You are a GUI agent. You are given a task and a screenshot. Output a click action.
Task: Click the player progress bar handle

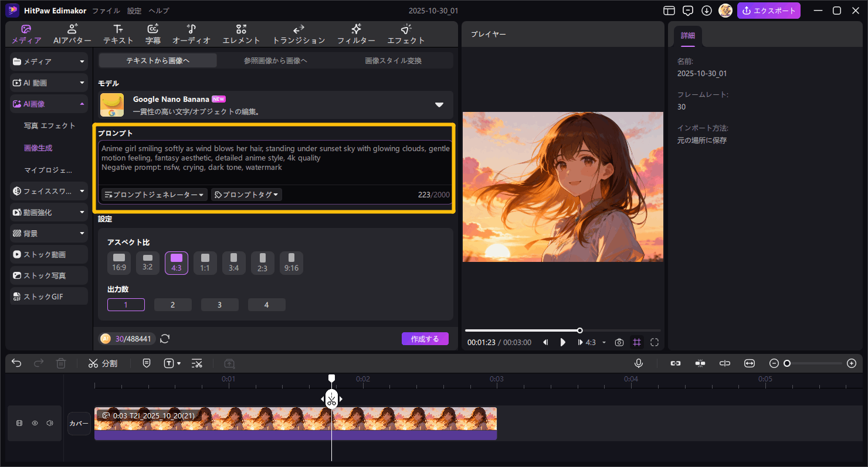click(x=580, y=330)
